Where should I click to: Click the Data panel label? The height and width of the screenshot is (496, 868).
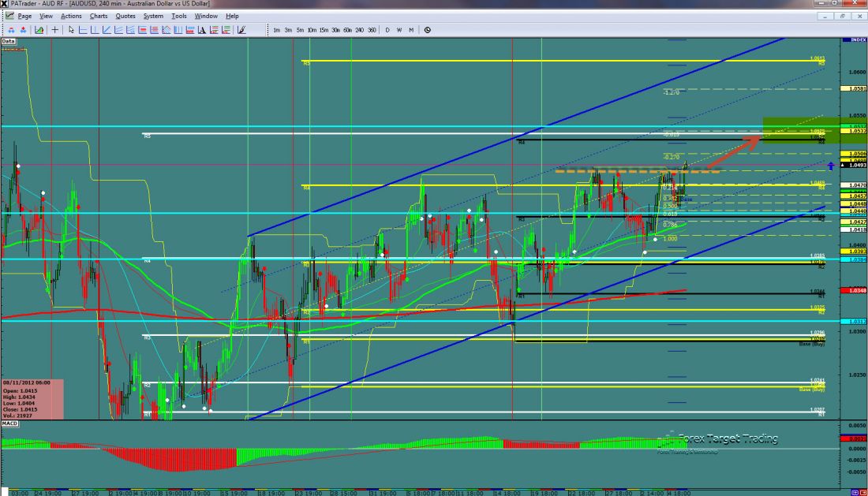coord(9,40)
